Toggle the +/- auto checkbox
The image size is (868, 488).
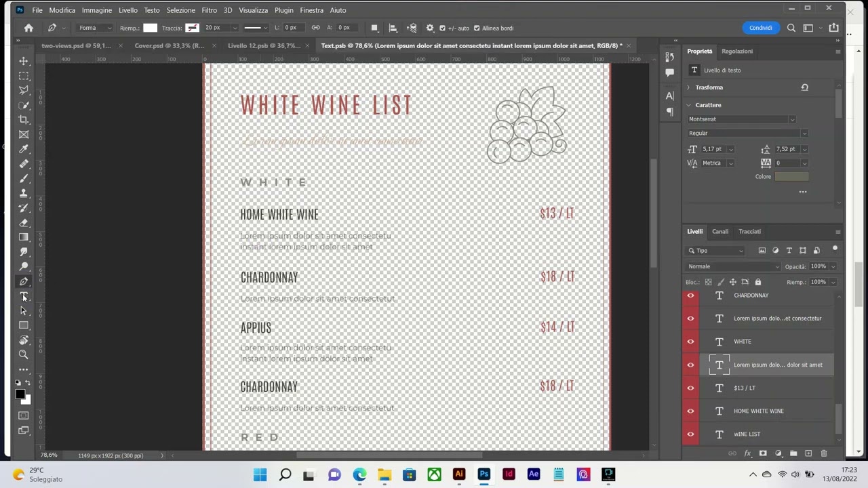[x=442, y=28]
